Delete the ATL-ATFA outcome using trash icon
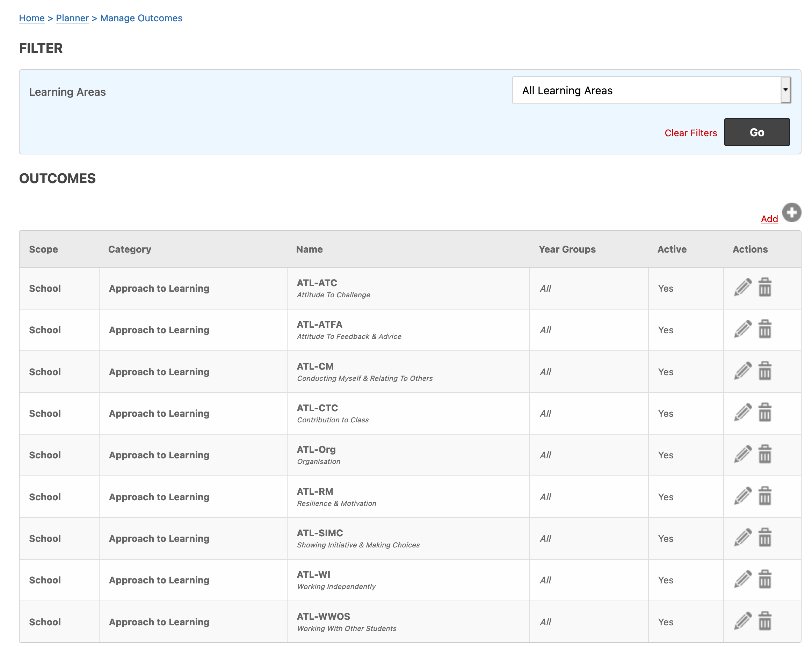 (764, 329)
